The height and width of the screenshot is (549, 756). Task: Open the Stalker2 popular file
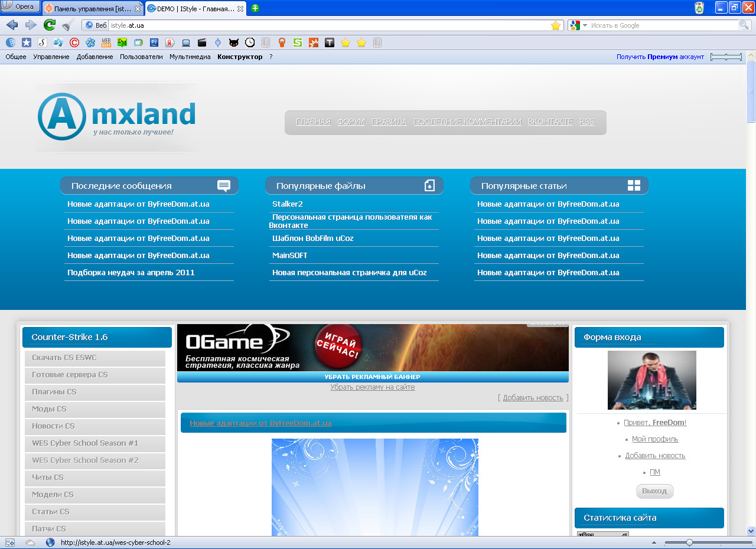(287, 204)
